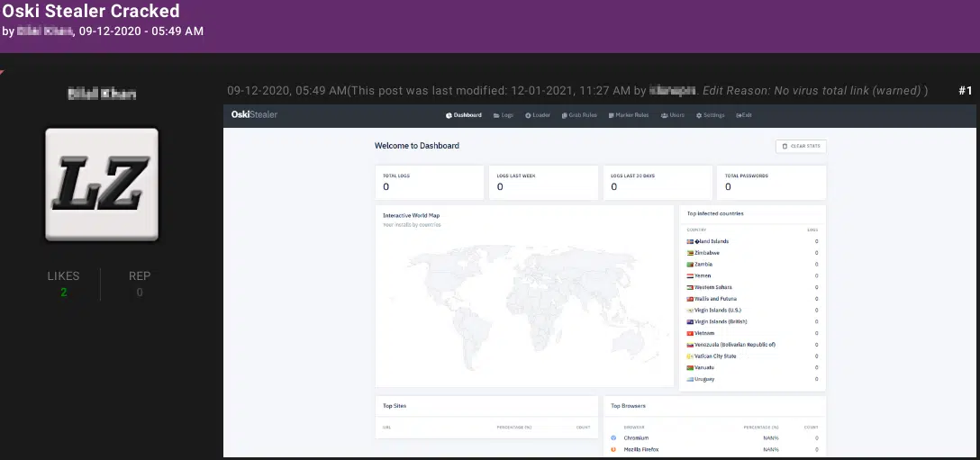Click the Top Browsers panel heading
This screenshot has height=460, width=980.
point(628,406)
